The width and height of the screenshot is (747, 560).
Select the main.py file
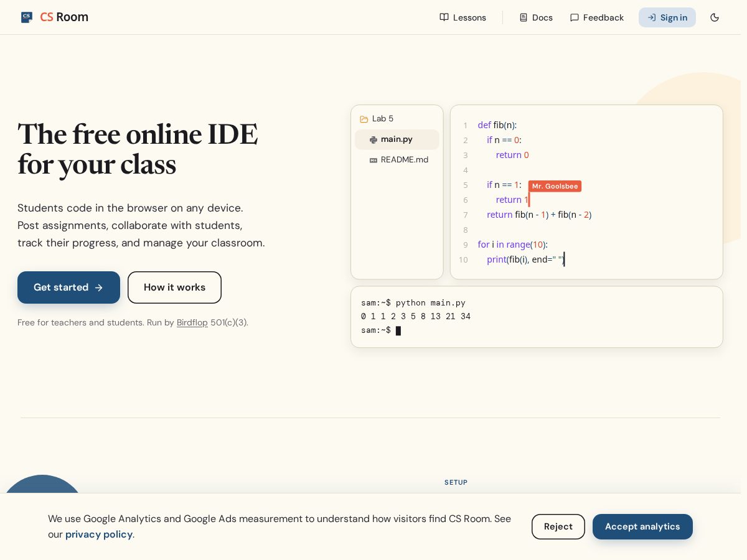point(397,139)
